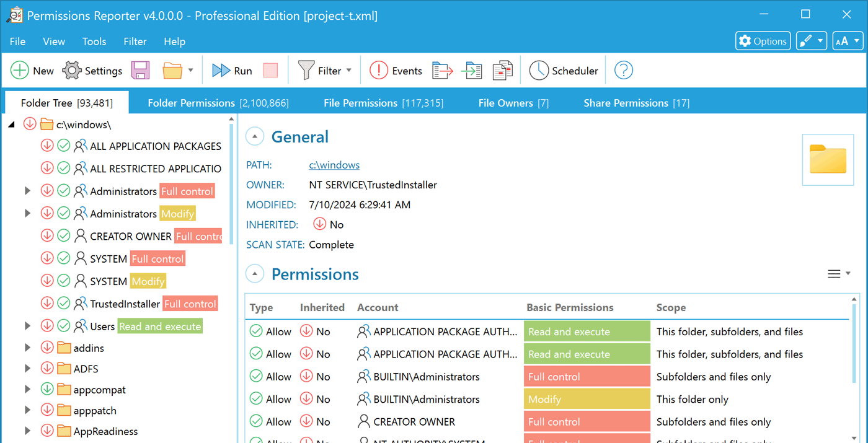Expand the addins folder node
Screen dimensions: 868x443
(27, 348)
